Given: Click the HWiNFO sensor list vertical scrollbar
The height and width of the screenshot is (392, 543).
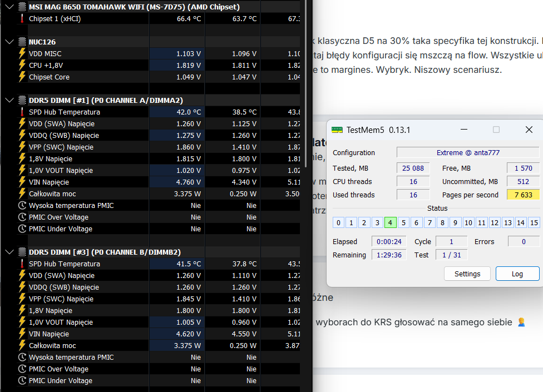Looking at the screenshot, I should [x=305, y=83].
